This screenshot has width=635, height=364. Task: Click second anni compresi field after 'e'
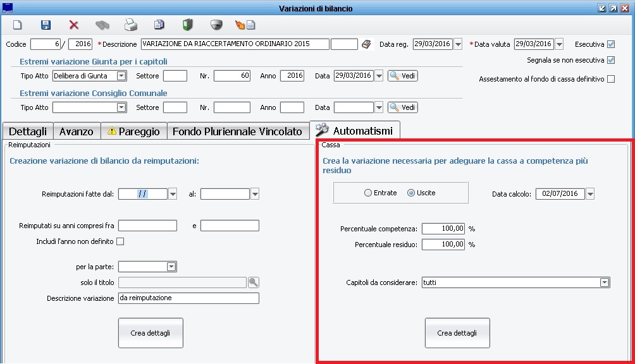click(230, 226)
